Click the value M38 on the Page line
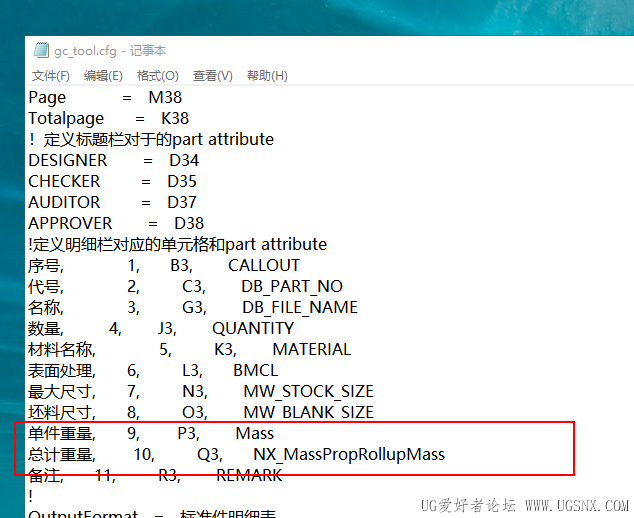This screenshot has width=634, height=518. pyautogui.click(x=165, y=97)
